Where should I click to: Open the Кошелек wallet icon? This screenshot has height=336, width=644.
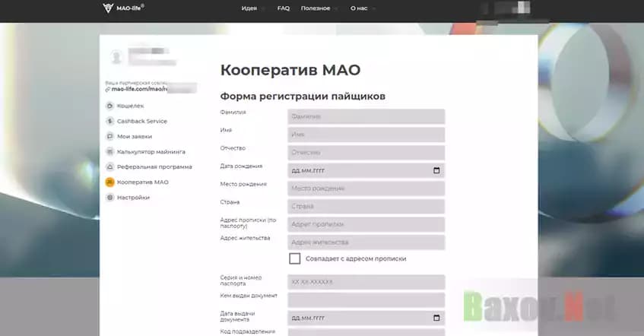(109, 106)
